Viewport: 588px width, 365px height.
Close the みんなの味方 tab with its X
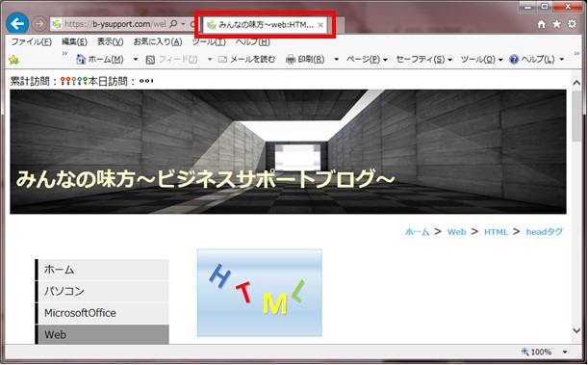(320, 25)
